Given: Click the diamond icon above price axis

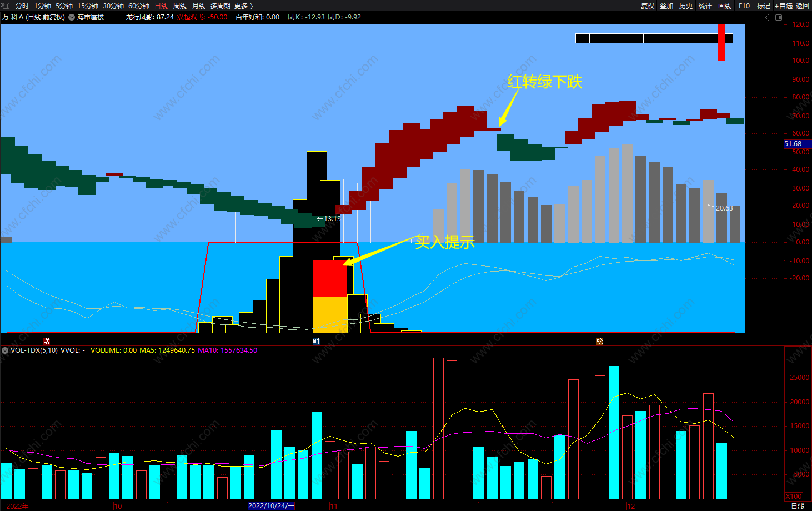Looking at the screenshot, I should (x=769, y=17).
